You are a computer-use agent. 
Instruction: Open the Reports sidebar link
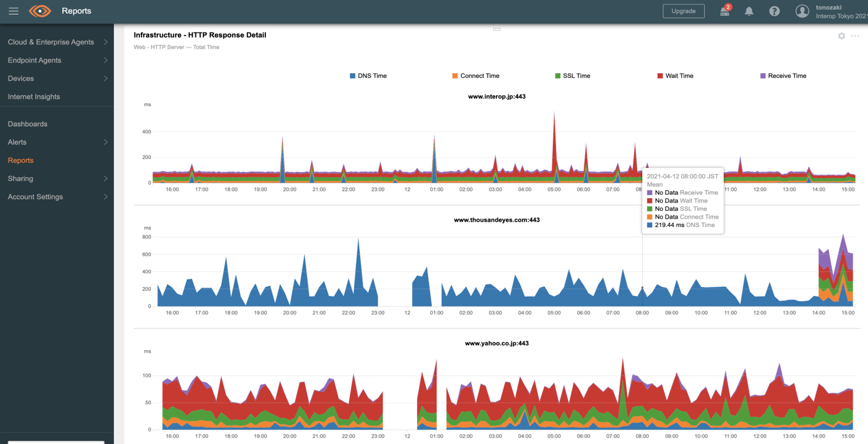(x=20, y=160)
